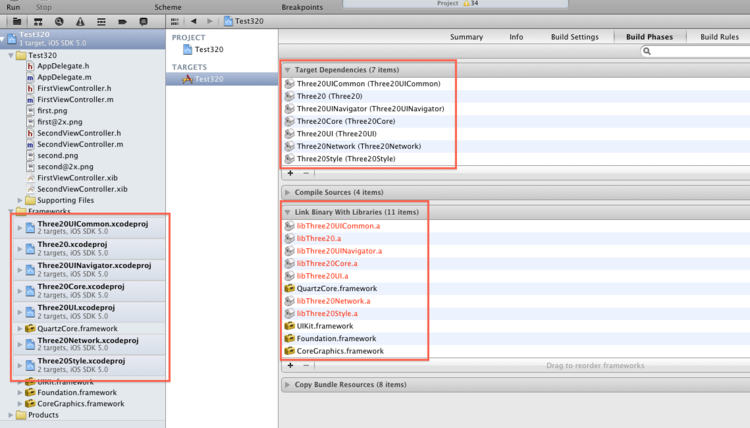Select UIKit.framework library entry
This screenshot has width=750, height=428.
325,326
